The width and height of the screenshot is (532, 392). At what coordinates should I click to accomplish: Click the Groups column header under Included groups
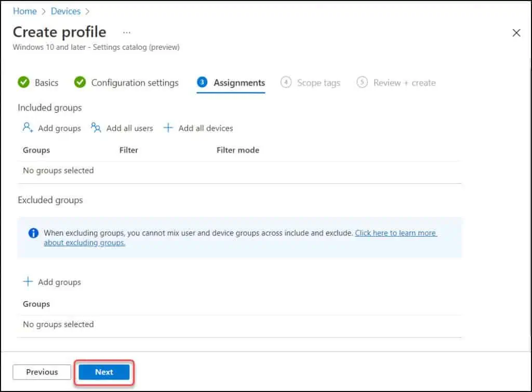(x=36, y=150)
